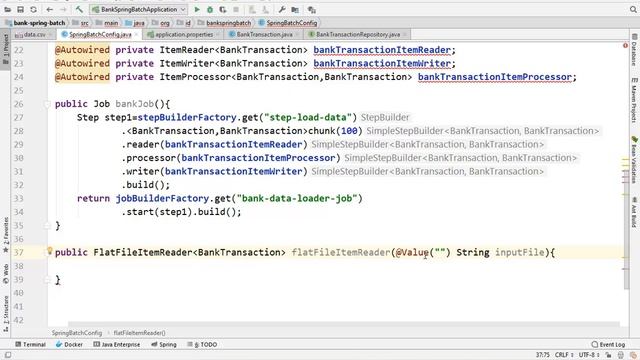Click main breadcrumb in navigation bar
This screenshot has height=360, width=640.
click(x=107, y=23)
